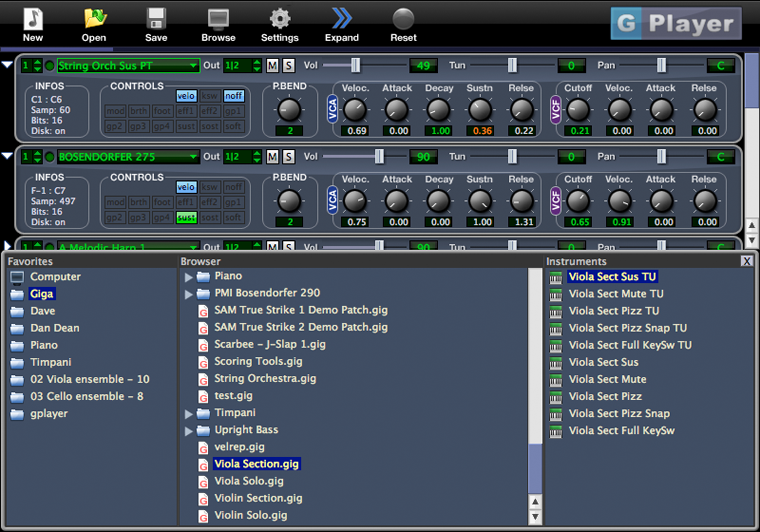Close the browser panel with X
This screenshot has width=760, height=532.
click(x=746, y=261)
